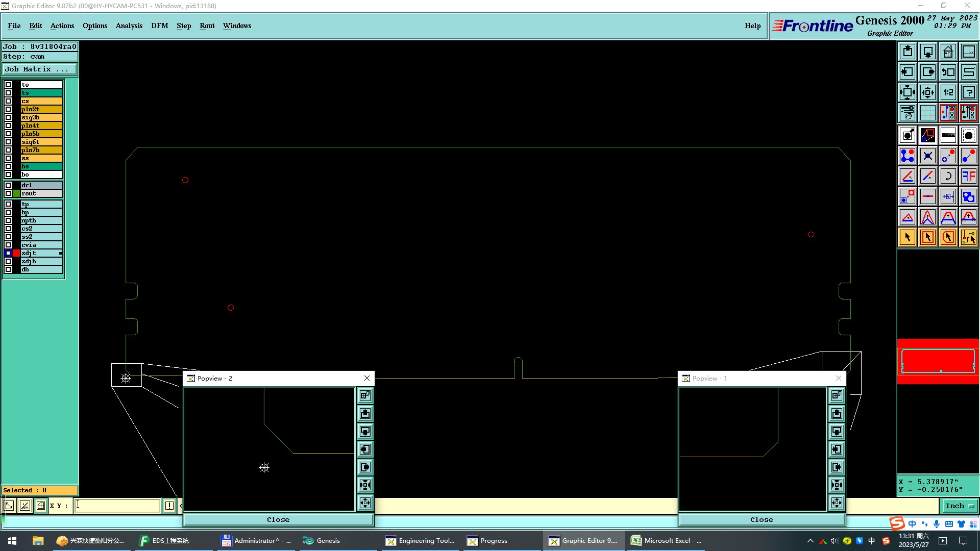Select the cs layer name
Viewport: 980px width, 551px height.
tap(41, 101)
